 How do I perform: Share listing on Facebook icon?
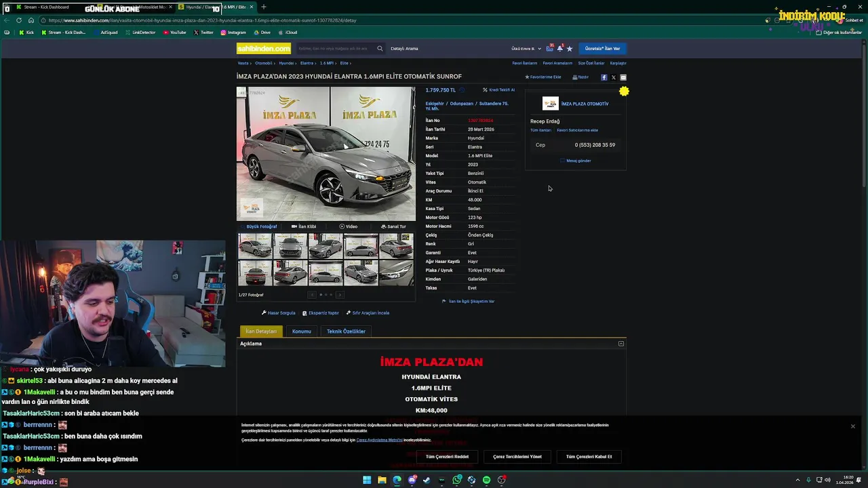604,77
